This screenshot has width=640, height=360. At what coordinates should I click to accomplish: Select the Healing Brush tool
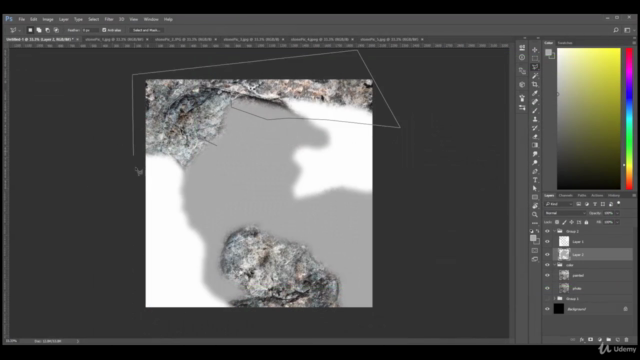click(x=535, y=102)
